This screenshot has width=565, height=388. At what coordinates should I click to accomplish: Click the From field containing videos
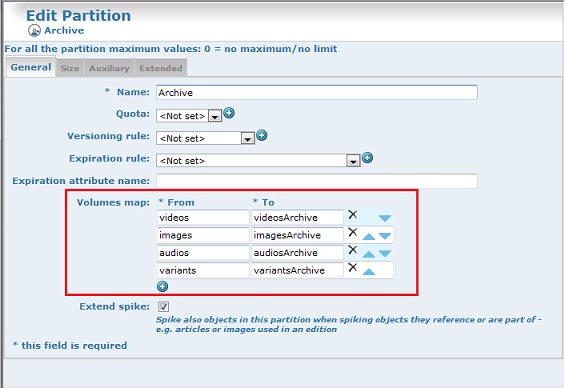203,217
